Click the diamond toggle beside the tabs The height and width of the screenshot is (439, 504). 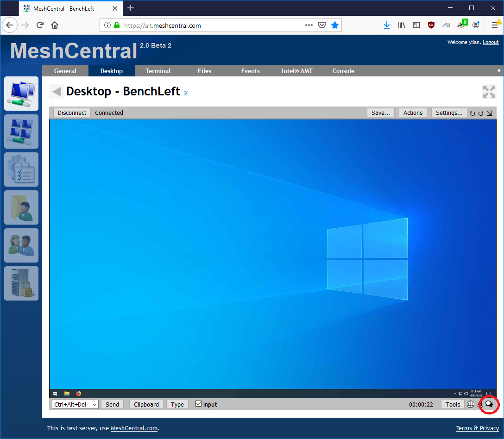coord(499,70)
